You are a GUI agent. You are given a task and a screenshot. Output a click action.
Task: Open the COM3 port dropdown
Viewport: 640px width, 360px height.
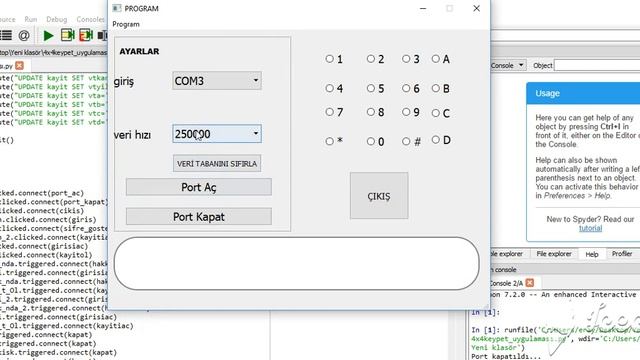pos(217,80)
